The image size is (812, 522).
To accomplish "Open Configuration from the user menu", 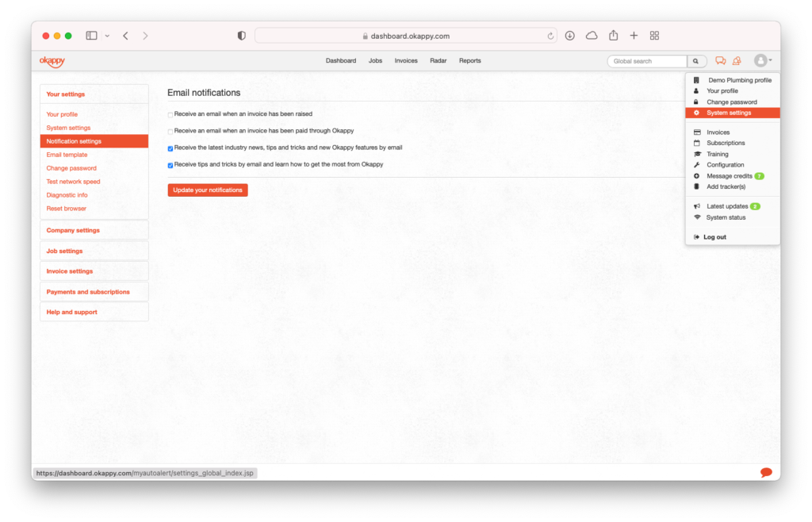I will pyautogui.click(x=733, y=165).
